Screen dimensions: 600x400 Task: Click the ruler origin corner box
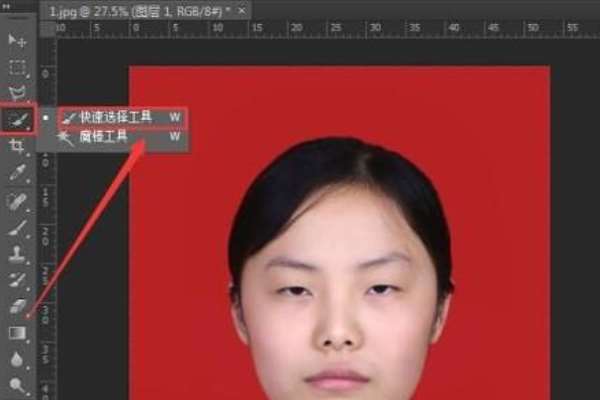47,29
